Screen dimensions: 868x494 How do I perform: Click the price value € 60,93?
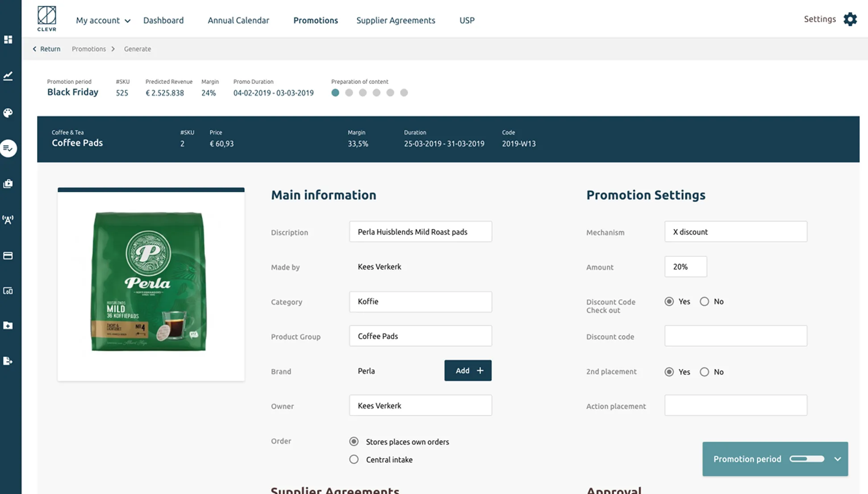click(221, 144)
